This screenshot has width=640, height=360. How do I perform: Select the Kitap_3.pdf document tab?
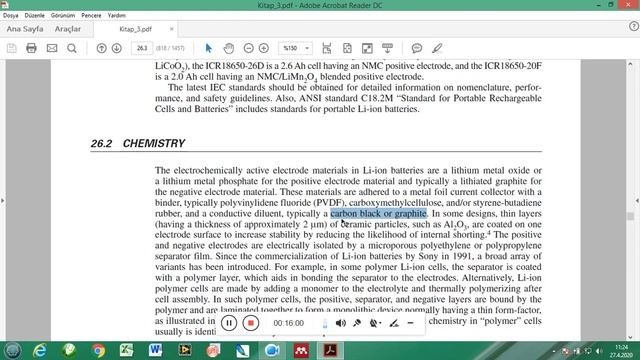[136, 29]
